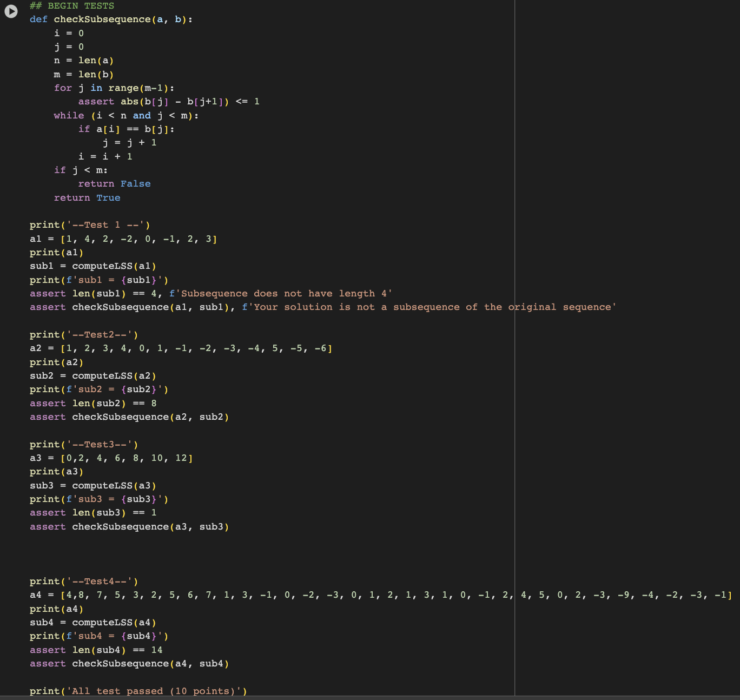This screenshot has width=740, height=700.
Task: Click the 'assert len(sub1) == 4' line
Action: click(x=211, y=294)
